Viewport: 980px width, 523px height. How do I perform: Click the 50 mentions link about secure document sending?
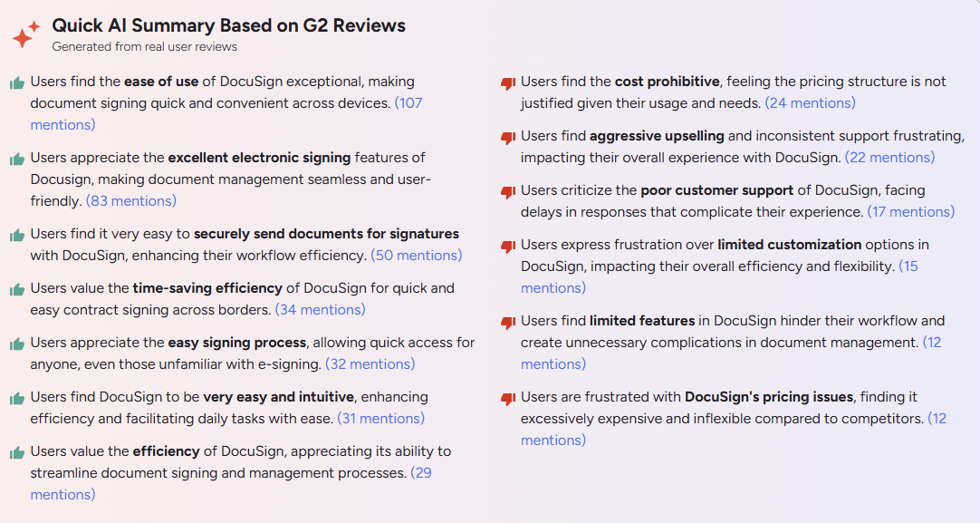pos(416,255)
